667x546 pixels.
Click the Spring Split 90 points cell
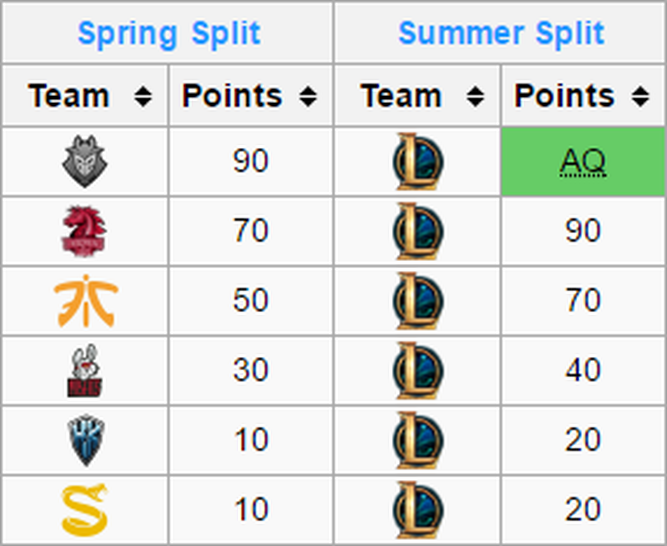tap(251, 162)
